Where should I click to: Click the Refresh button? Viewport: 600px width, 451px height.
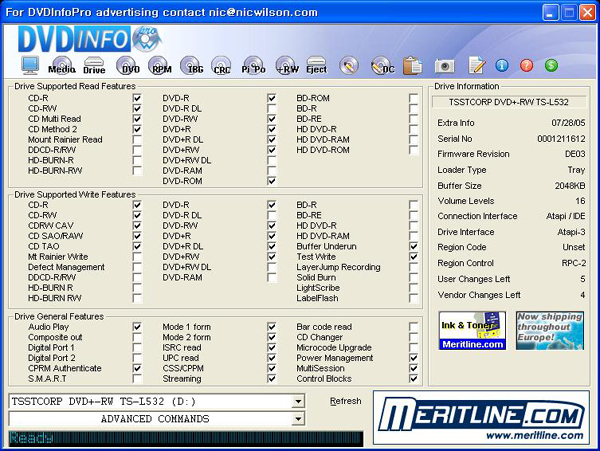pos(345,401)
